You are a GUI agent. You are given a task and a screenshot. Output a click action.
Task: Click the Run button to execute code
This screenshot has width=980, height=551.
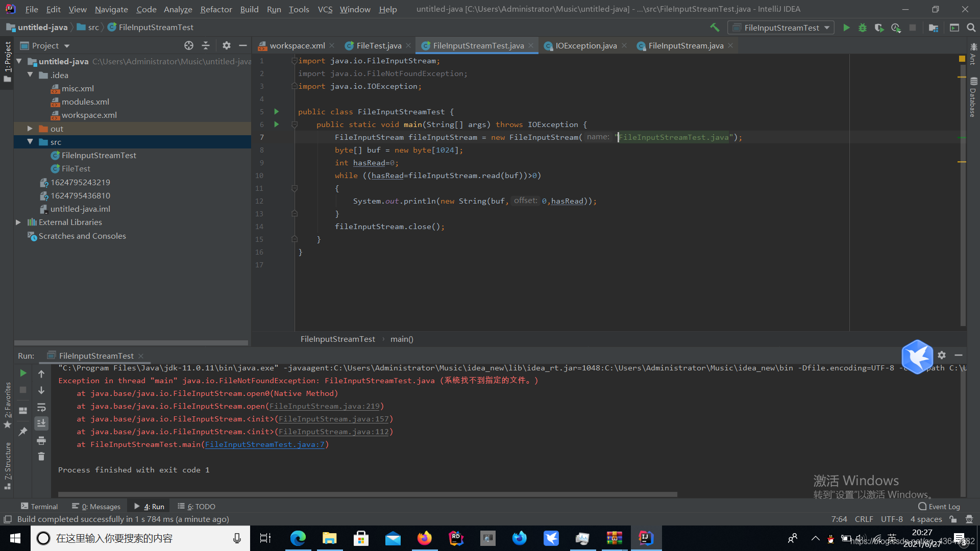click(846, 28)
